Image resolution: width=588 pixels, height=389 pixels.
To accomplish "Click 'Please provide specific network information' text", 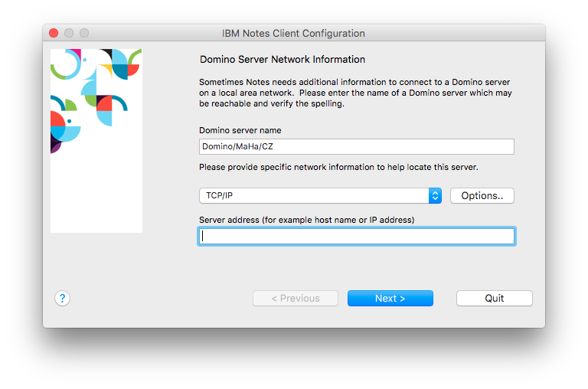I will point(338,167).
